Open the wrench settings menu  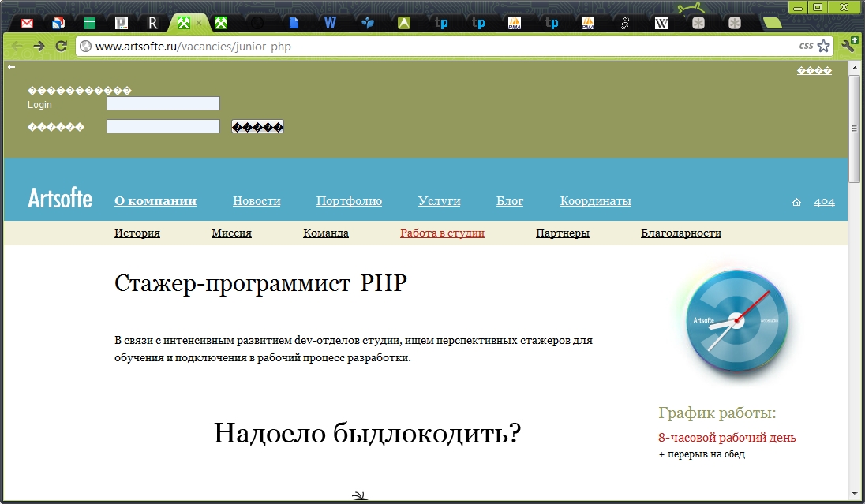pos(849,45)
